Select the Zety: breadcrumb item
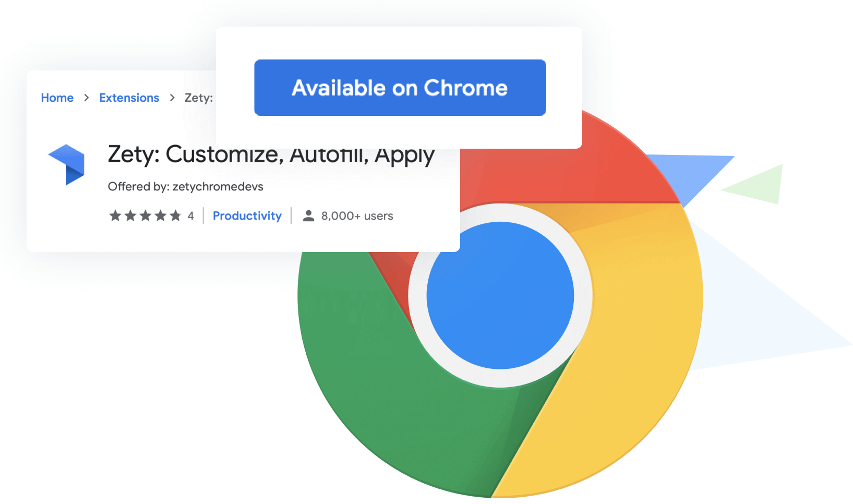853x504 pixels. (x=199, y=98)
